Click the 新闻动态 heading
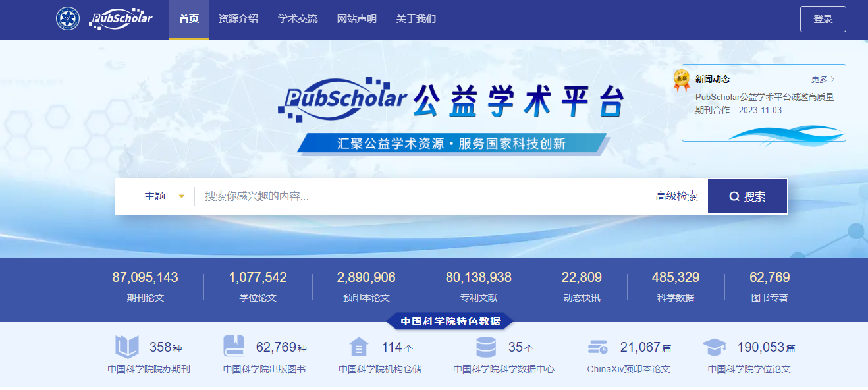Viewport: 868px width, 390px height. coord(713,80)
